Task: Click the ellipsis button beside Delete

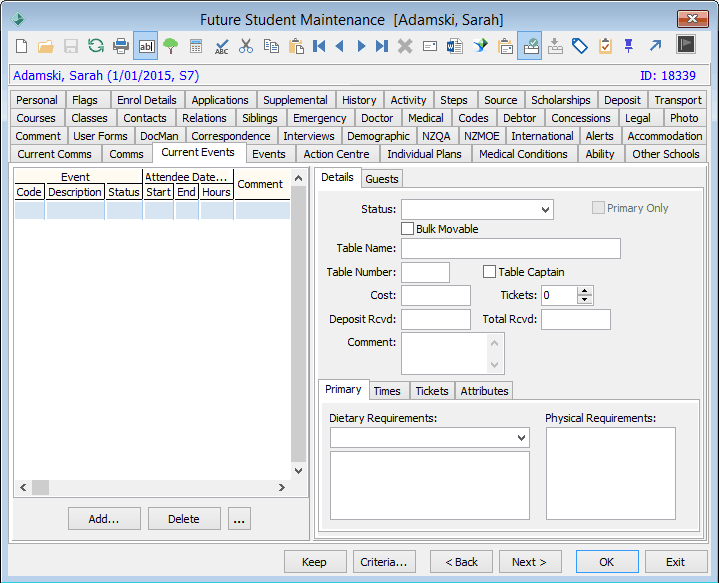Action: [x=239, y=519]
